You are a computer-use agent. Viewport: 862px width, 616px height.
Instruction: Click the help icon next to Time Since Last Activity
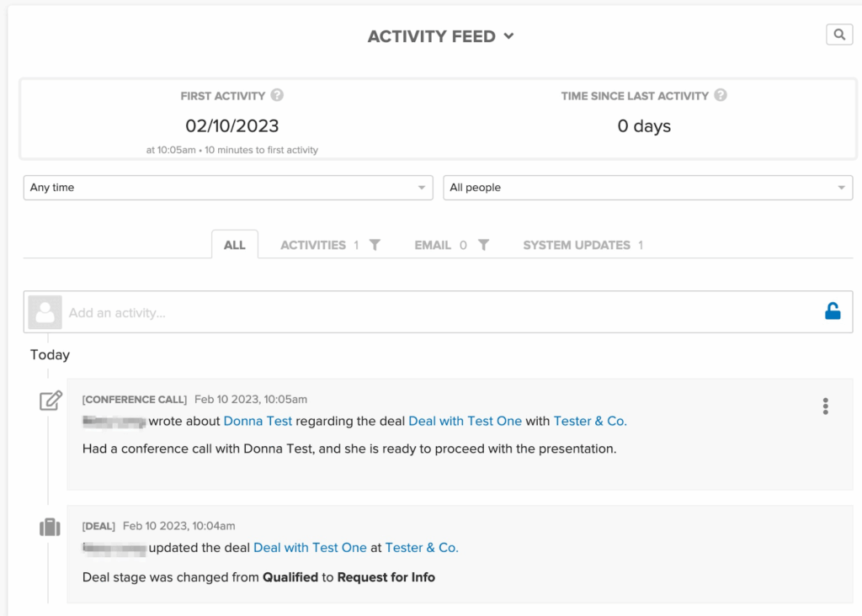coord(721,95)
